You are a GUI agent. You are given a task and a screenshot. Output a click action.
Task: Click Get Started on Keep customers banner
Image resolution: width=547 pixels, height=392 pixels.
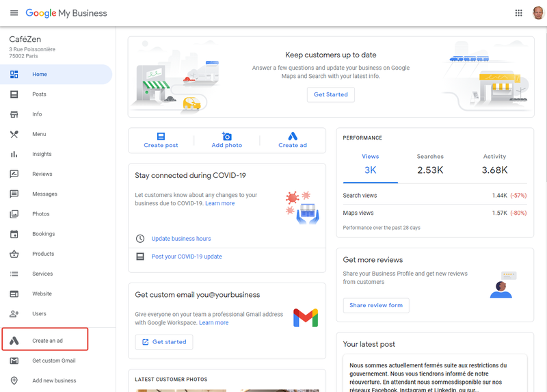[331, 94]
